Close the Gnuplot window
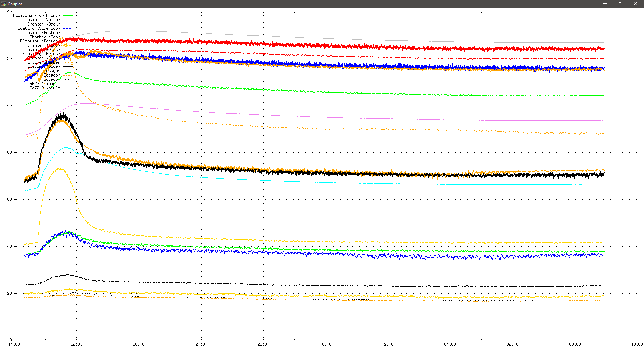Viewport: 644px width, 349px height. click(636, 4)
